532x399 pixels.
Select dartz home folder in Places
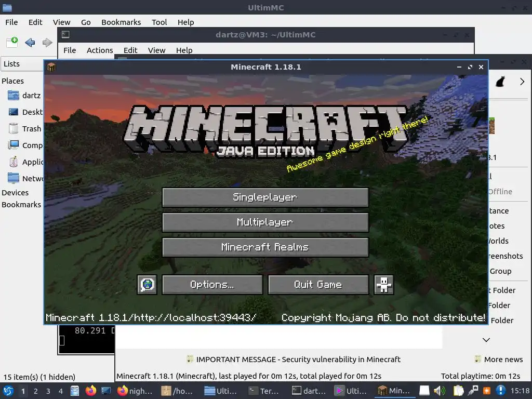pyautogui.click(x=24, y=96)
